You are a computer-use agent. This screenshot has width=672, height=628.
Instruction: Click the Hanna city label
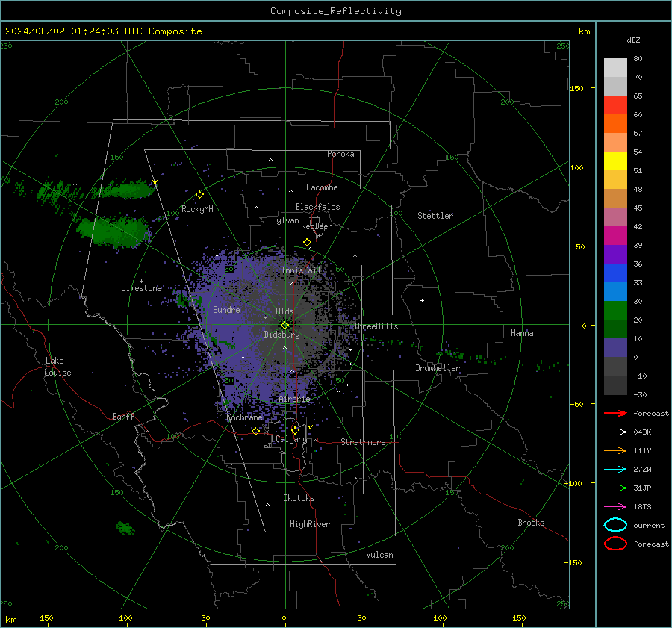(522, 333)
